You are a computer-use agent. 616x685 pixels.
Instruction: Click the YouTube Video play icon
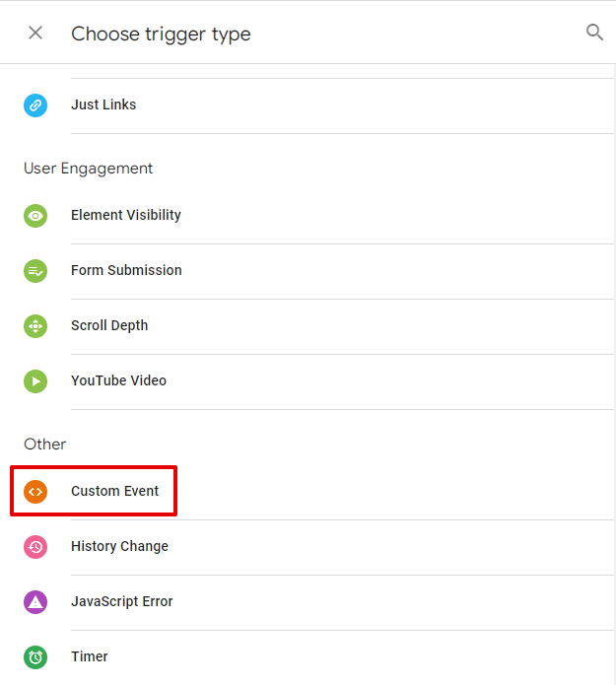point(35,380)
